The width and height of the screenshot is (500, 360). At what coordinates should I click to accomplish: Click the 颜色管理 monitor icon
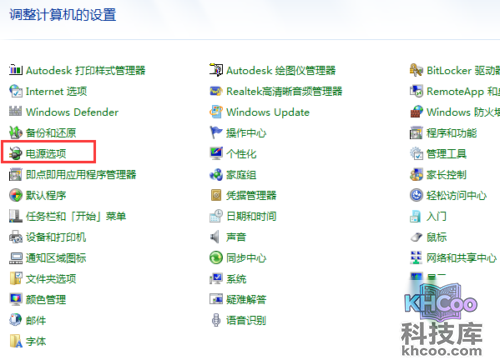16,299
